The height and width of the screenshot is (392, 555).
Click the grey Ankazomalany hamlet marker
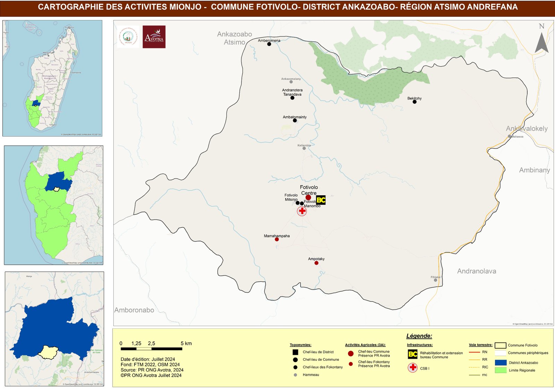(291, 82)
